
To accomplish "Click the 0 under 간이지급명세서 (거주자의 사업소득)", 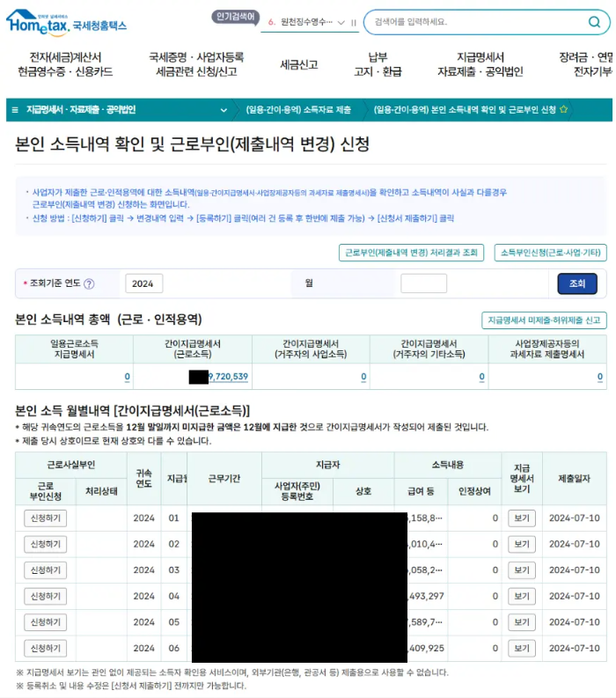I will [x=363, y=377].
